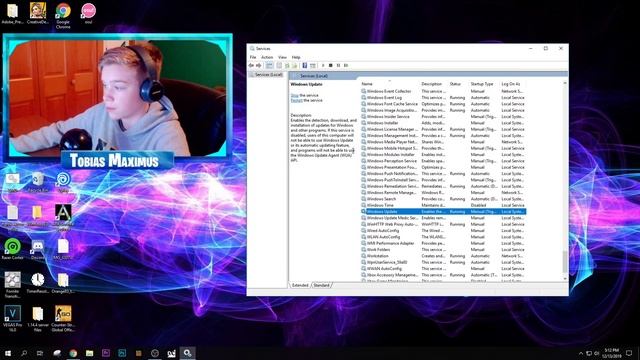Image resolution: width=640 pixels, height=360 pixels.
Task: Select the Windows Event Collector service
Action: coord(443,91)
